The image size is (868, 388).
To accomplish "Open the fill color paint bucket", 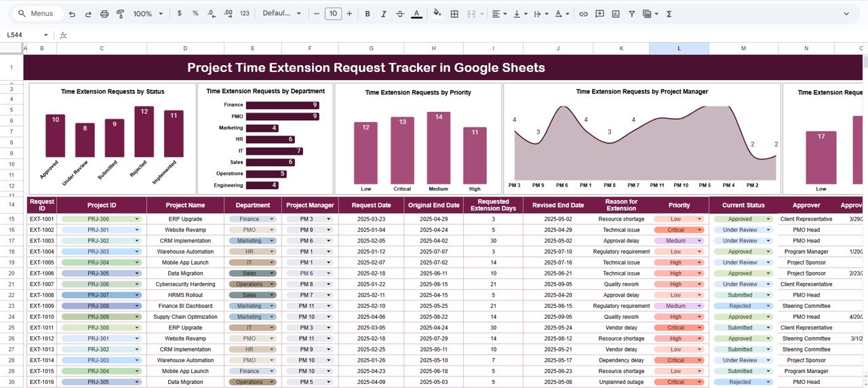I will [x=437, y=14].
